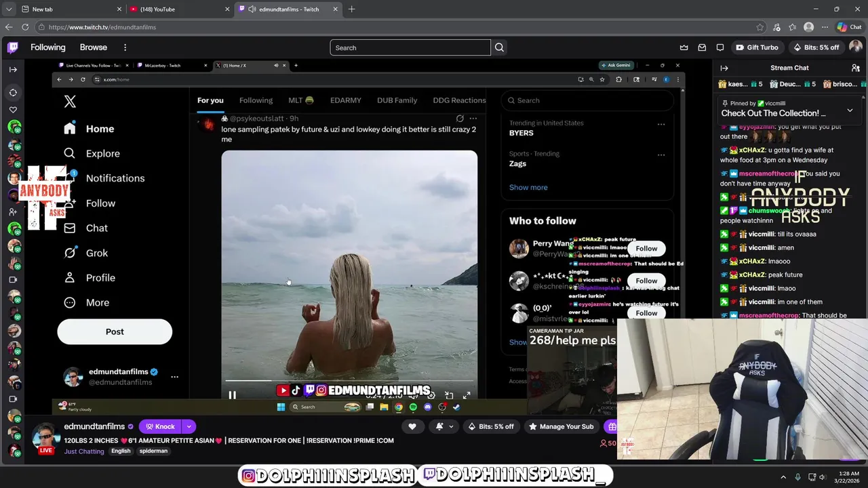Click 'brisco...' gifter leaderboard entry
868x488 pixels.
(x=845, y=84)
